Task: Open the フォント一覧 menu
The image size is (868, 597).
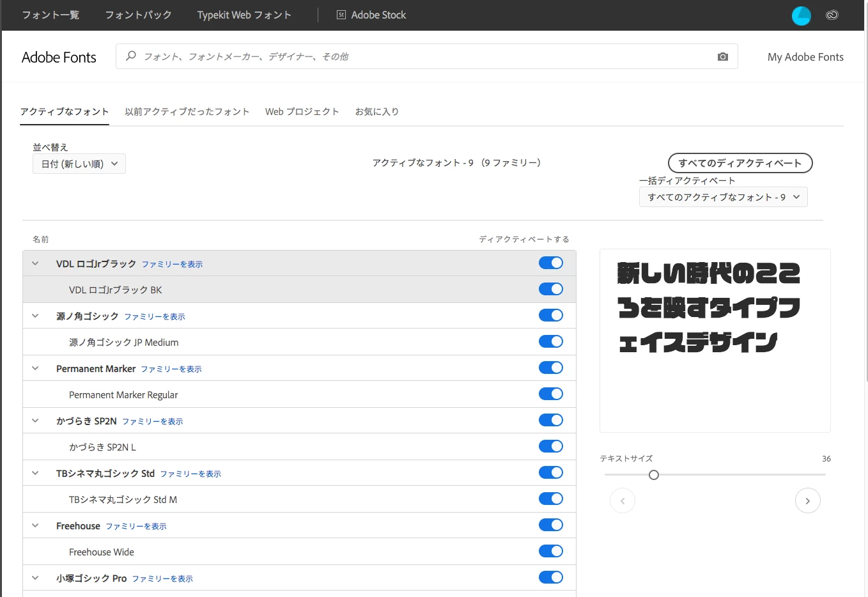Action: point(50,15)
